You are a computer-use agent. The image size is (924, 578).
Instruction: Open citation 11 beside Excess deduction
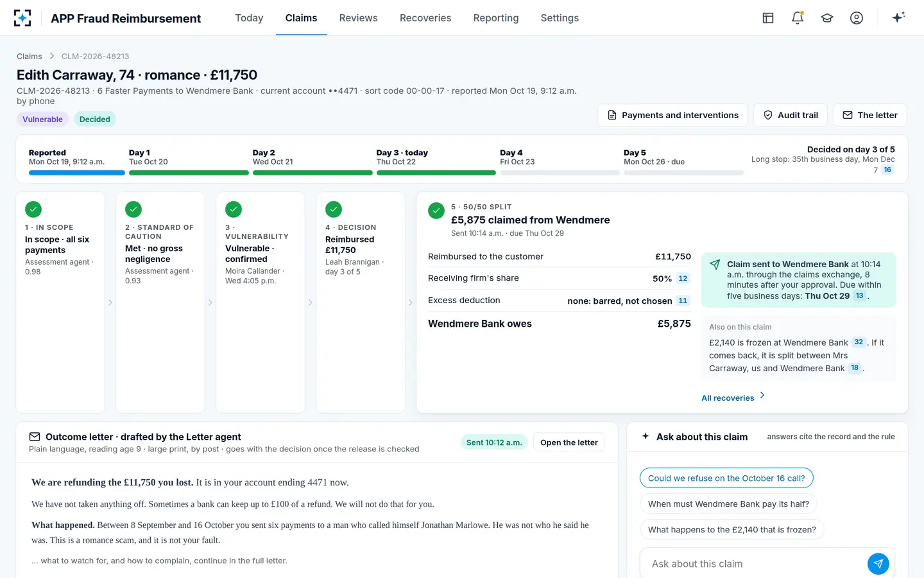(683, 300)
